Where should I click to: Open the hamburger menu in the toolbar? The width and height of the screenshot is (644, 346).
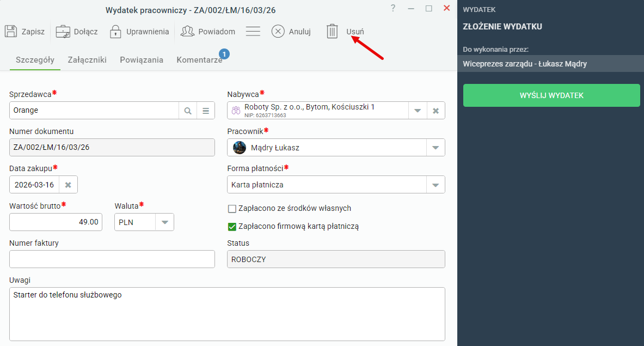[x=253, y=31]
